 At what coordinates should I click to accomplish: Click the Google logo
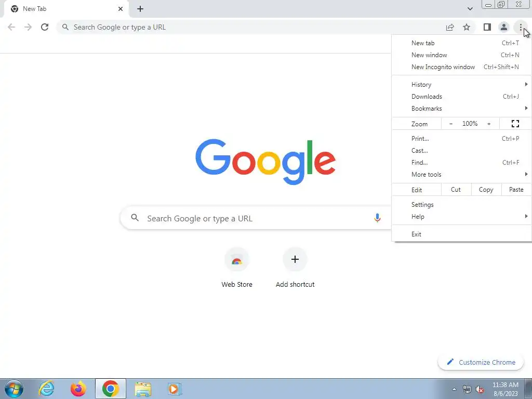coord(265,162)
